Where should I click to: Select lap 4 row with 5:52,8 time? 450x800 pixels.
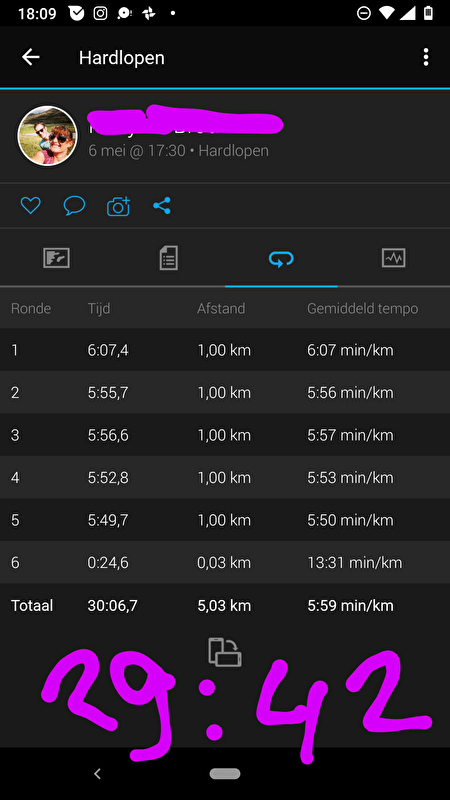point(225,478)
